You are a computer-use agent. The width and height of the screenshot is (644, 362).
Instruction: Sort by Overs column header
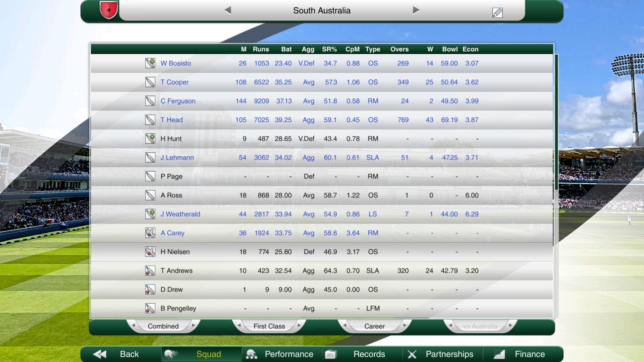399,49
